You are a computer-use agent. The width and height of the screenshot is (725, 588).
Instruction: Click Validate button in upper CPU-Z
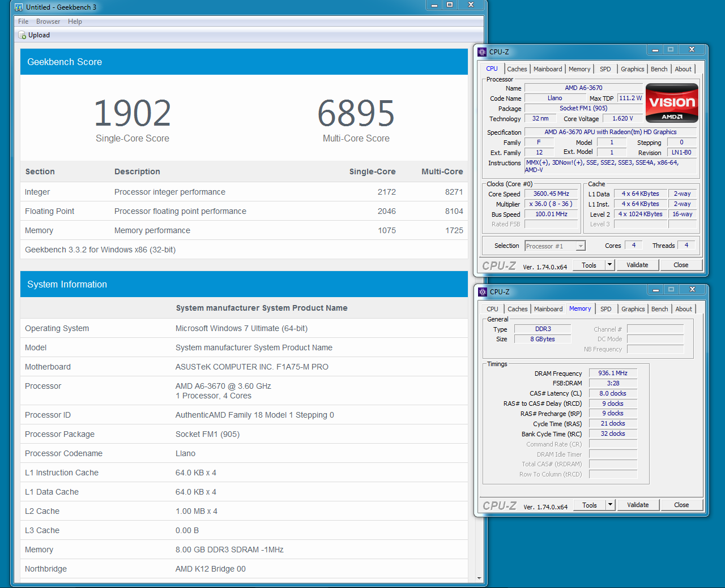coord(637,265)
